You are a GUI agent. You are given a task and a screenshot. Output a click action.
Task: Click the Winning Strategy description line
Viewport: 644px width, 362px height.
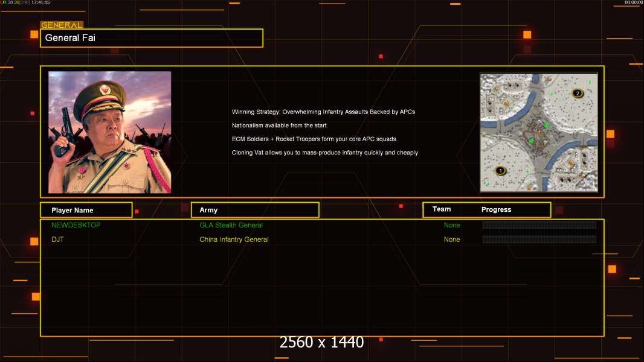click(x=323, y=112)
